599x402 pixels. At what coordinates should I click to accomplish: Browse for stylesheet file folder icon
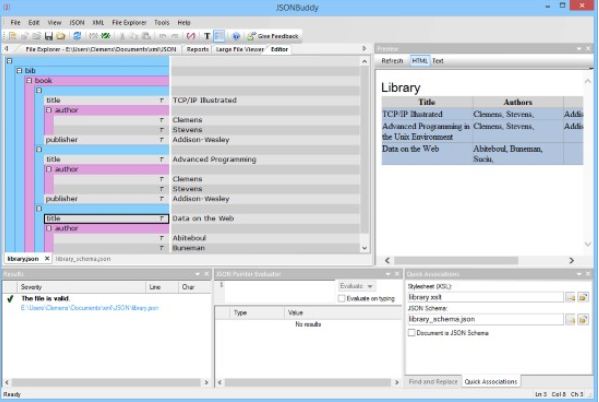point(583,297)
